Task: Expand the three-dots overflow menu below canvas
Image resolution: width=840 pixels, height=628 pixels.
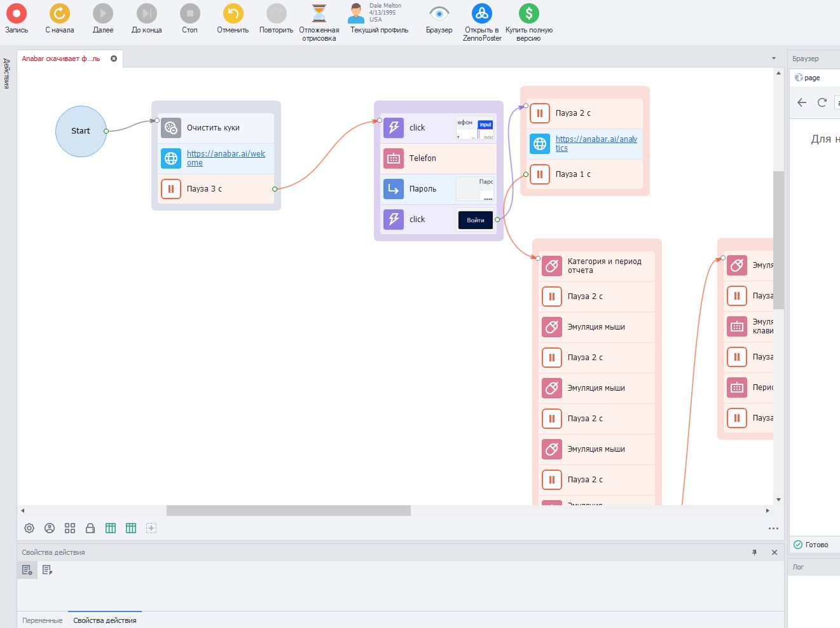Action: point(773,528)
